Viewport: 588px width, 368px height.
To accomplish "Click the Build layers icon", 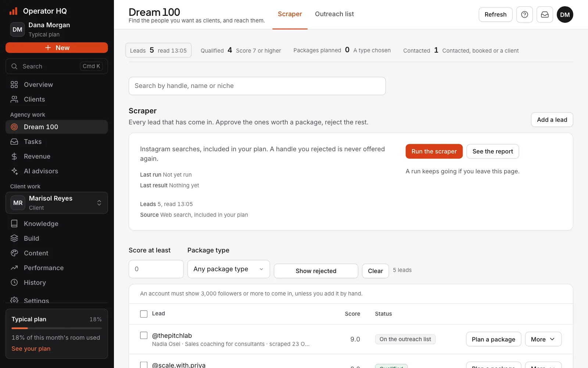I will coord(14,238).
